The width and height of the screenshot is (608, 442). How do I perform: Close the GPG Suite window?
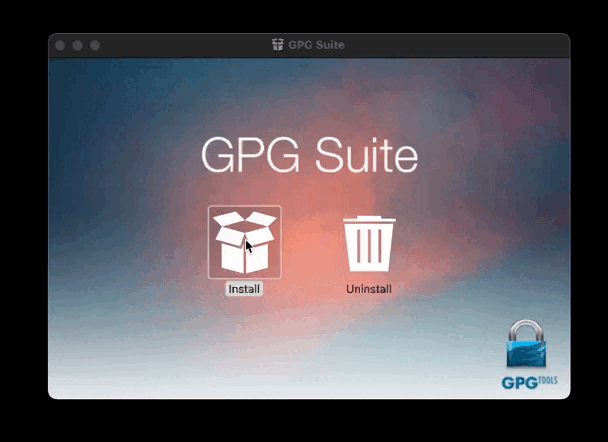pos(60,45)
